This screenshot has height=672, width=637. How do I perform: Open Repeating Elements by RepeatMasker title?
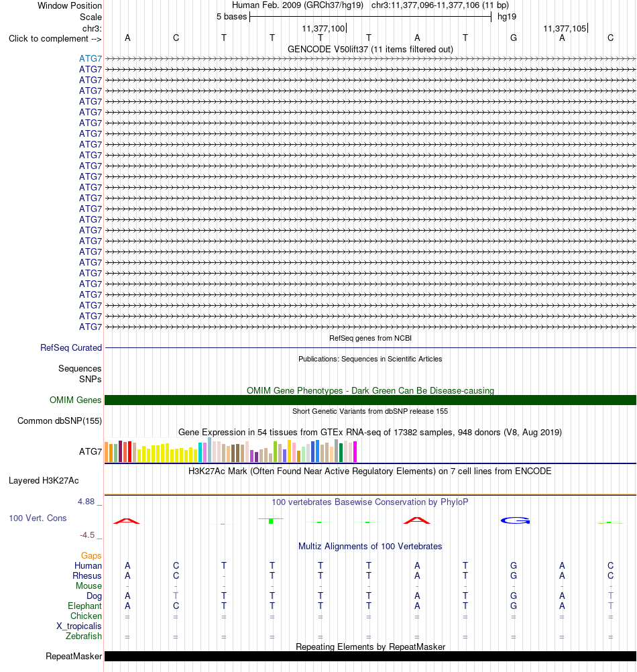[x=370, y=647]
